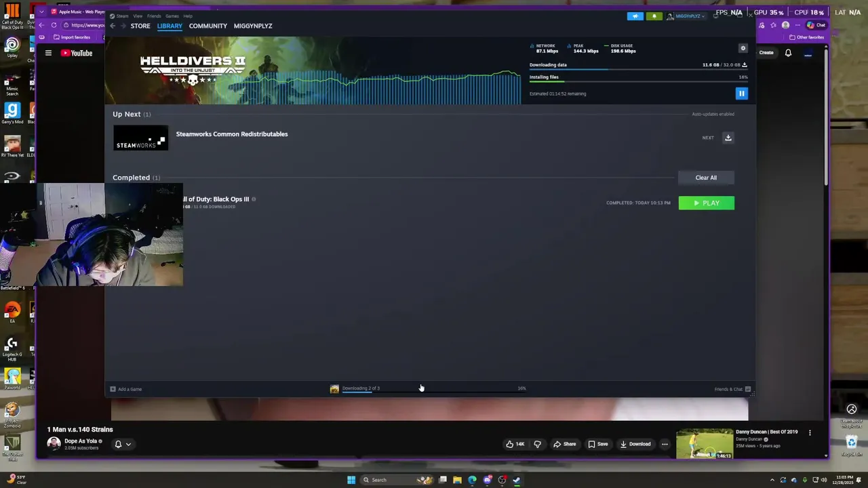868x488 pixels.
Task: Open Steam from taskbar
Action: coord(517,480)
